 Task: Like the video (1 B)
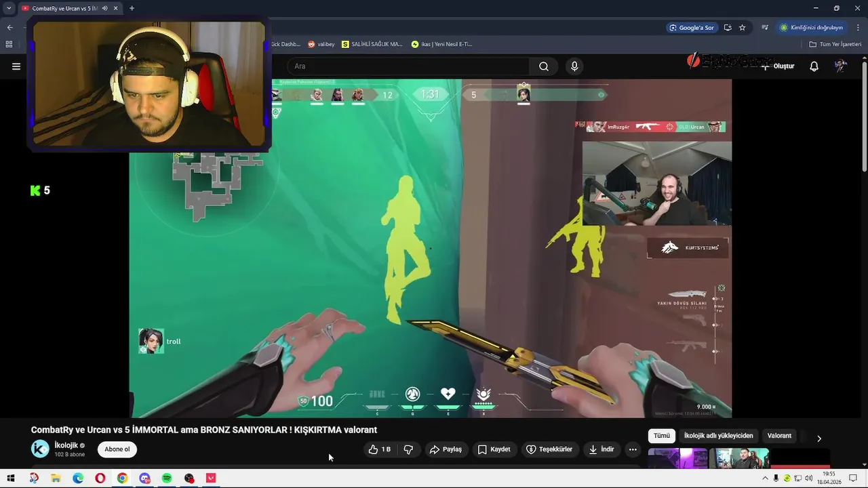click(379, 449)
